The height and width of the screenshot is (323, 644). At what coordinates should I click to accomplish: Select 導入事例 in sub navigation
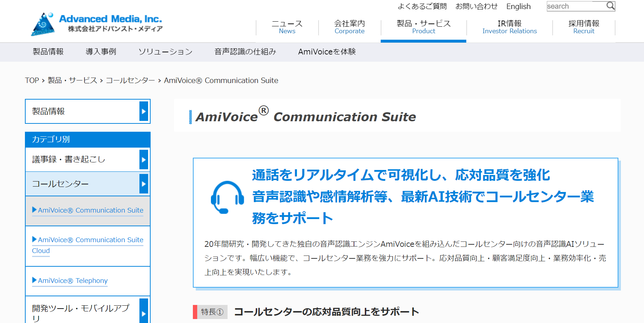(101, 52)
